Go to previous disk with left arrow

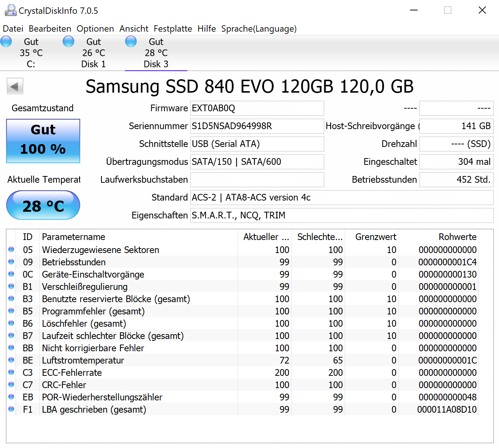15,86
